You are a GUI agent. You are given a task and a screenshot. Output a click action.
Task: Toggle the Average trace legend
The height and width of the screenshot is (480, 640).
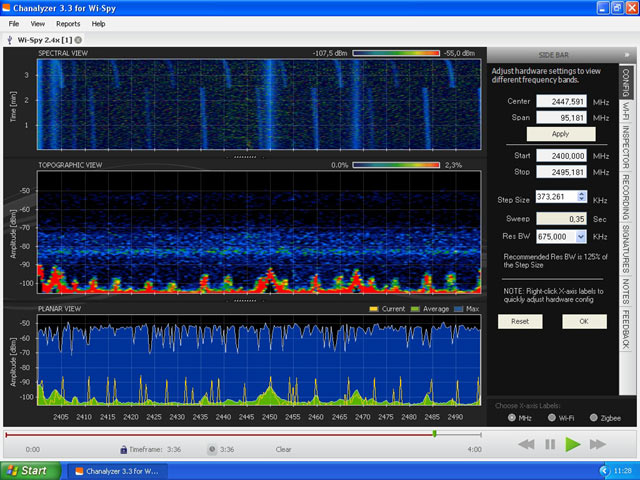[x=430, y=309]
